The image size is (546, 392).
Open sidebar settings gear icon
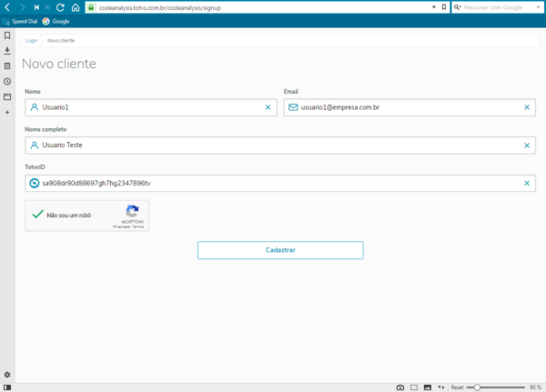click(x=7, y=375)
